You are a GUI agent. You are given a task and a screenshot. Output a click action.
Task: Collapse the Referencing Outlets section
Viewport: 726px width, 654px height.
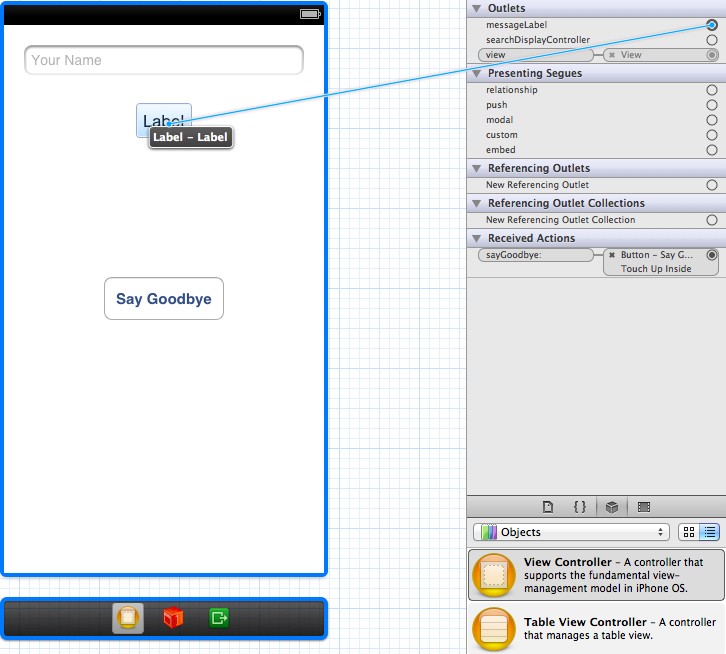coord(476,169)
